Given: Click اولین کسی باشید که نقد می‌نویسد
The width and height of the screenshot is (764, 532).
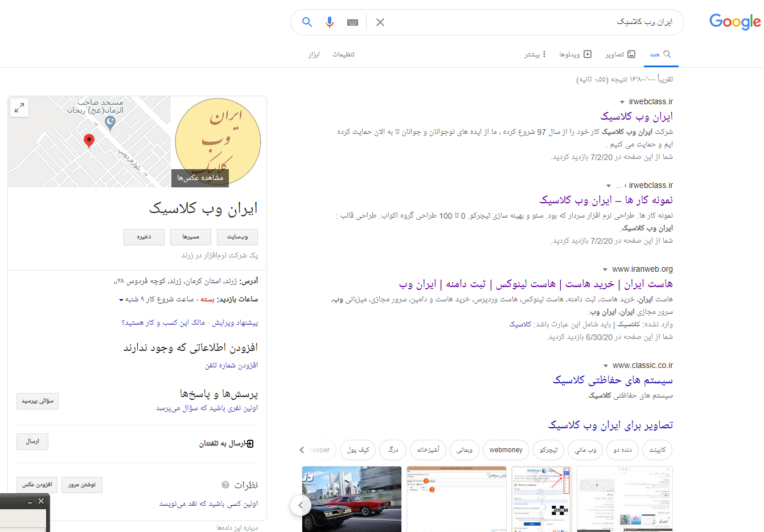Looking at the screenshot, I should click(x=209, y=504).
